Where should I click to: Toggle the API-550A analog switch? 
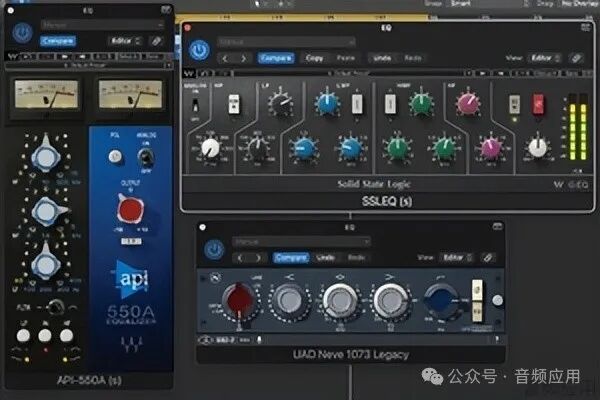pyautogui.click(x=145, y=156)
